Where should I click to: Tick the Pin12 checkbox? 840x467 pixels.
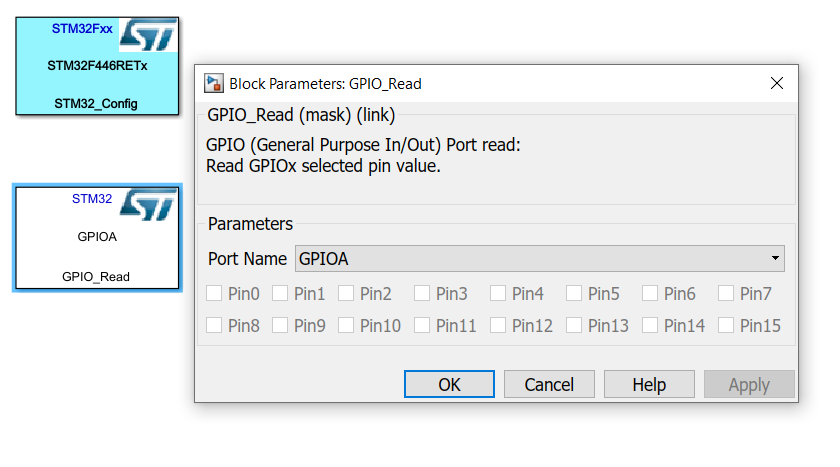point(498,325)
